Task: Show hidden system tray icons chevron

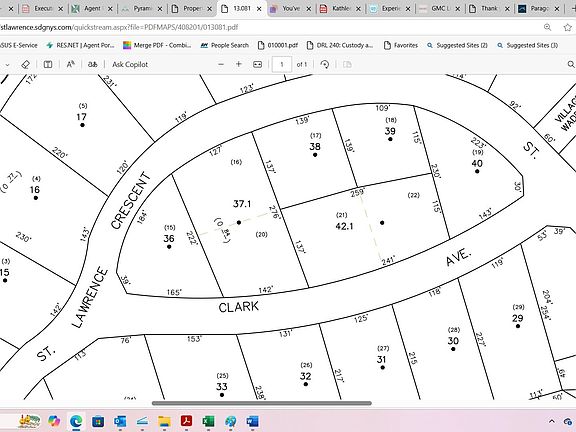Action: [552, 421]
